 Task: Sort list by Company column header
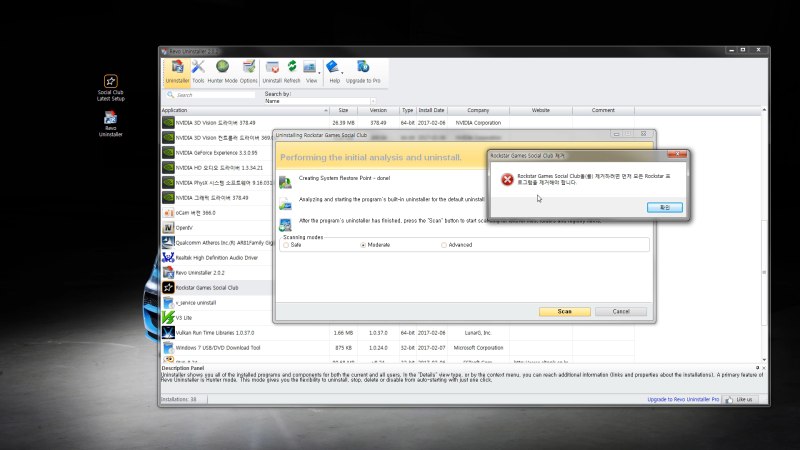pyautogui.click(x=478, y=110)
